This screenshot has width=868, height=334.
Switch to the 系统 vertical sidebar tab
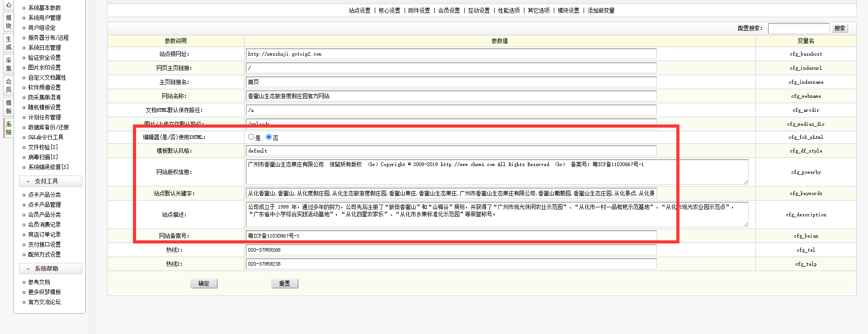point(9,128)
